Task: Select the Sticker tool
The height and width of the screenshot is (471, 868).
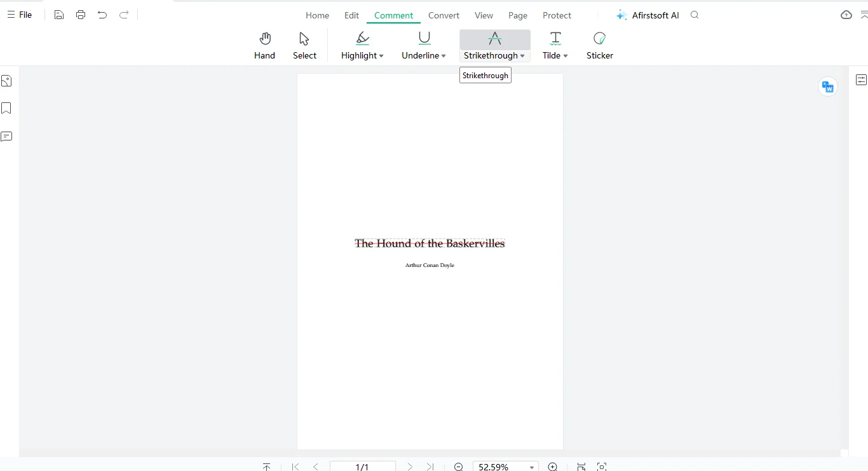Action: click(x=599, y=45)
